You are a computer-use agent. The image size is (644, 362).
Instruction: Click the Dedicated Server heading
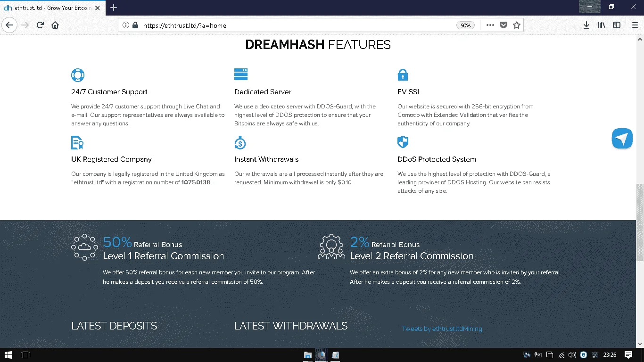coord(263,92)
